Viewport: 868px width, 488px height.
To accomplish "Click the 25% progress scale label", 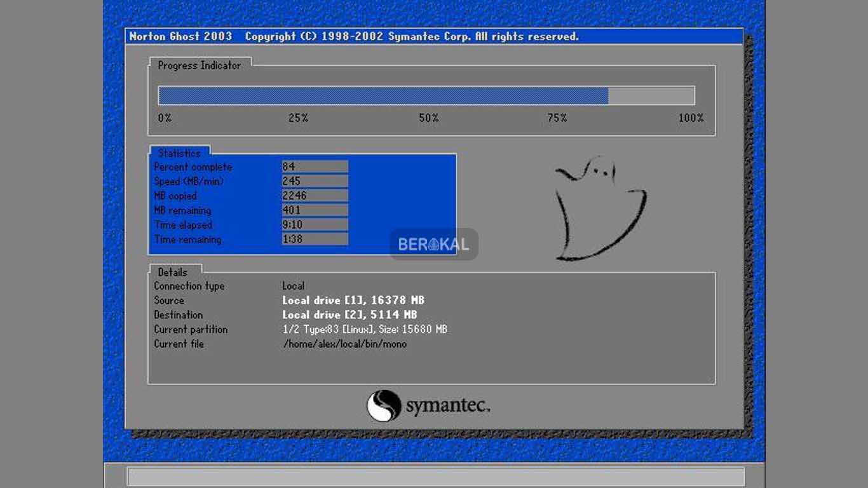I will [298, 118].
